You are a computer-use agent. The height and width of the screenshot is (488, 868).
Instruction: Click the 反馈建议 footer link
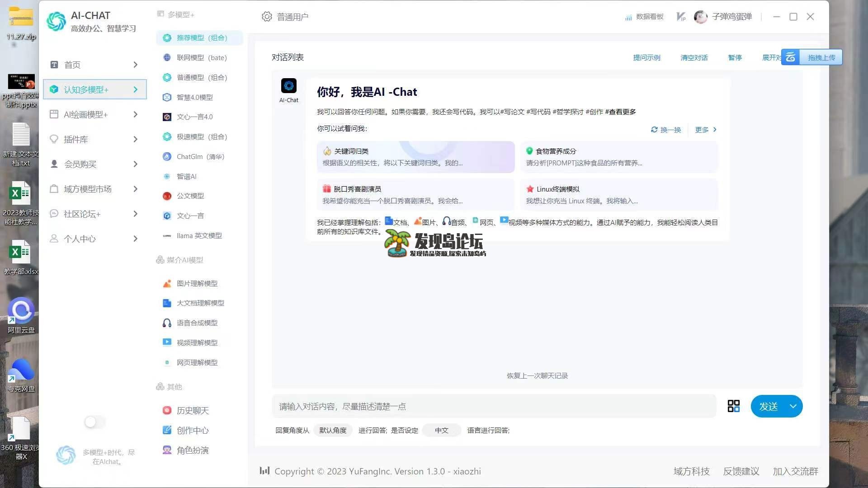741,471
